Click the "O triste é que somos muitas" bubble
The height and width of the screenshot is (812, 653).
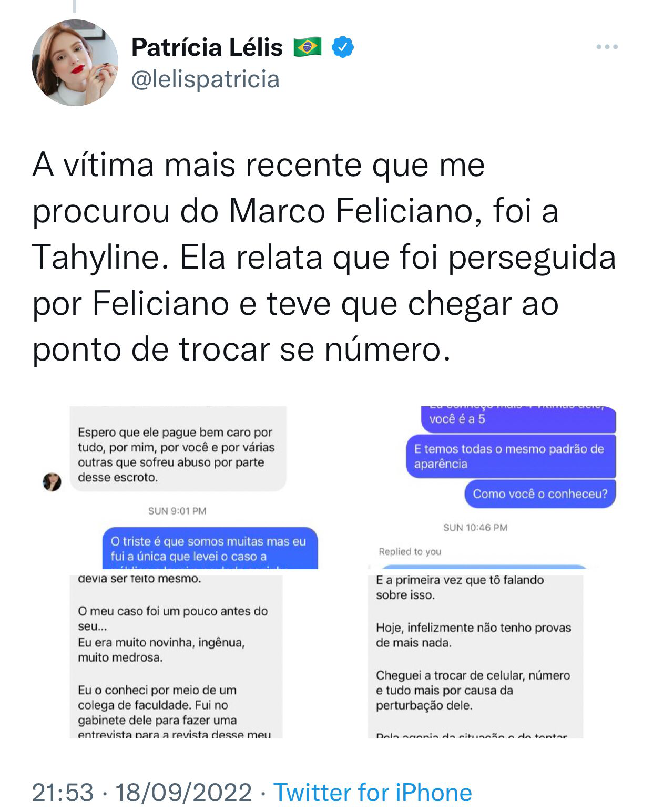click(x=210, y=548)
